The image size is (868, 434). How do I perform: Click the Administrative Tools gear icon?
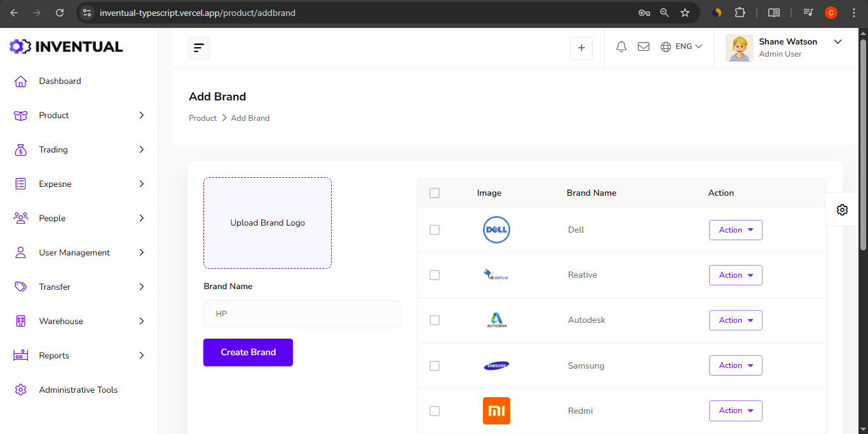21,390
